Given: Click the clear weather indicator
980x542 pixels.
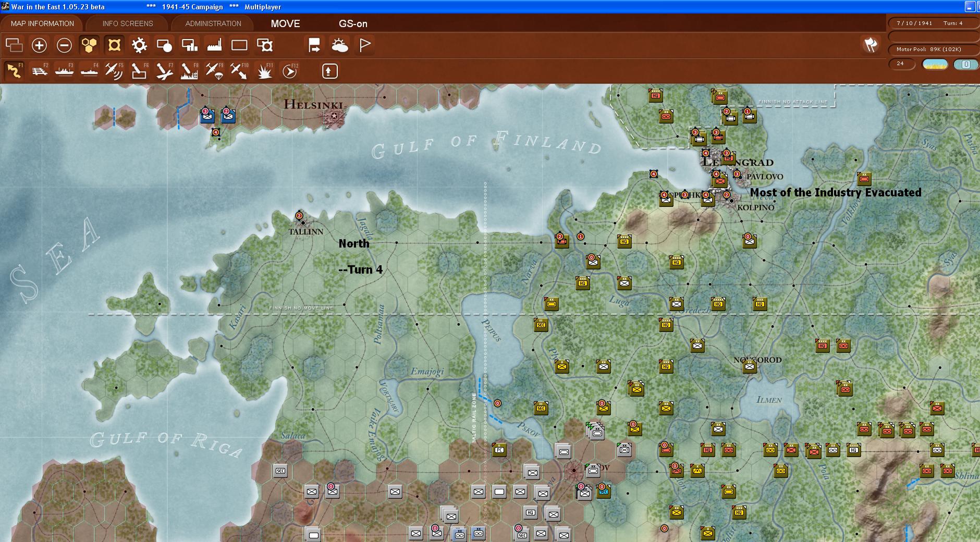Looking at the screenshot, I should click(x=935, y=64).
